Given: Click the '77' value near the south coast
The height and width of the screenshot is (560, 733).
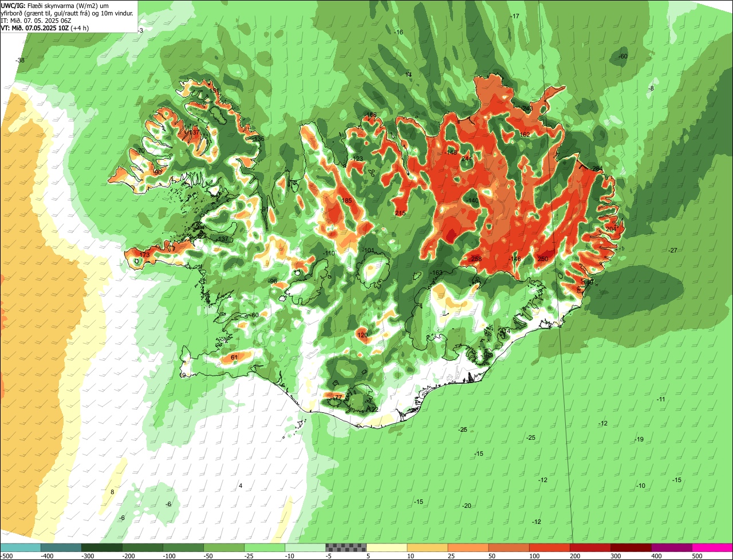Looking at the screenshot, I should pyautogui.click(x=338, y=397).
